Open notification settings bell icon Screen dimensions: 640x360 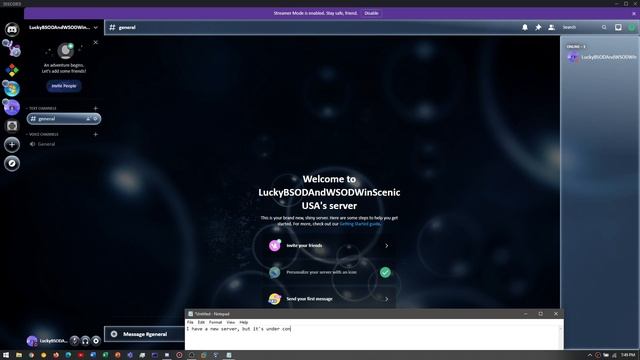(x=525, y=27)
